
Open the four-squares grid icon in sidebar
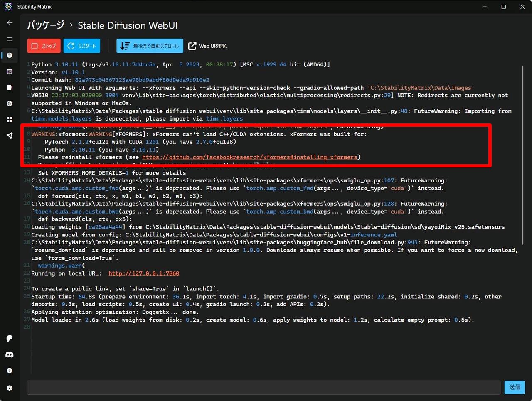click(10, 120)
